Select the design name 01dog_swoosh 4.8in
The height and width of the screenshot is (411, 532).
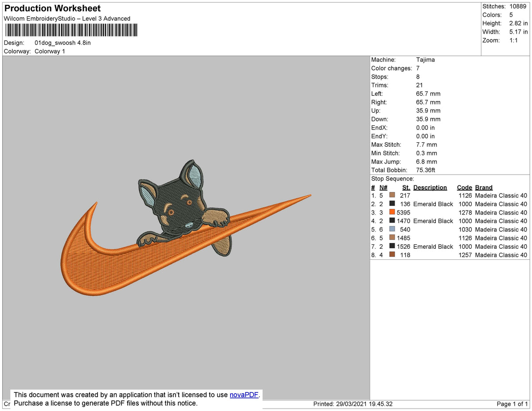point(62,43)
